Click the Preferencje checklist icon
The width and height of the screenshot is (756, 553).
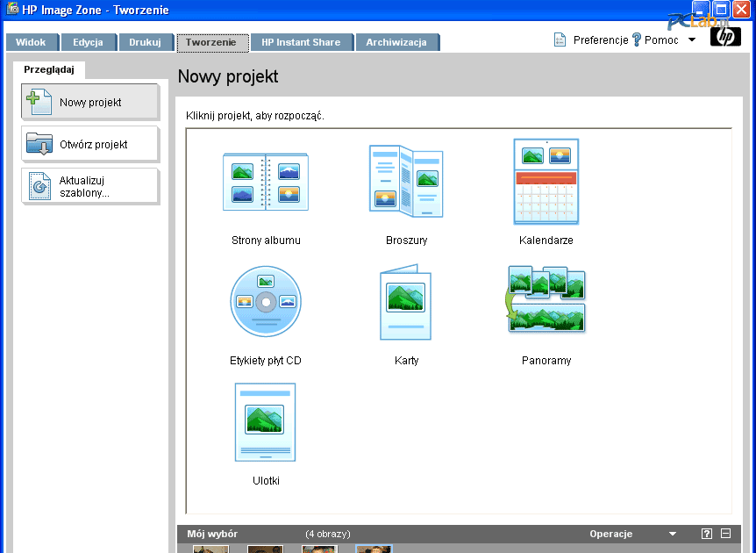[x=560, y=39]
